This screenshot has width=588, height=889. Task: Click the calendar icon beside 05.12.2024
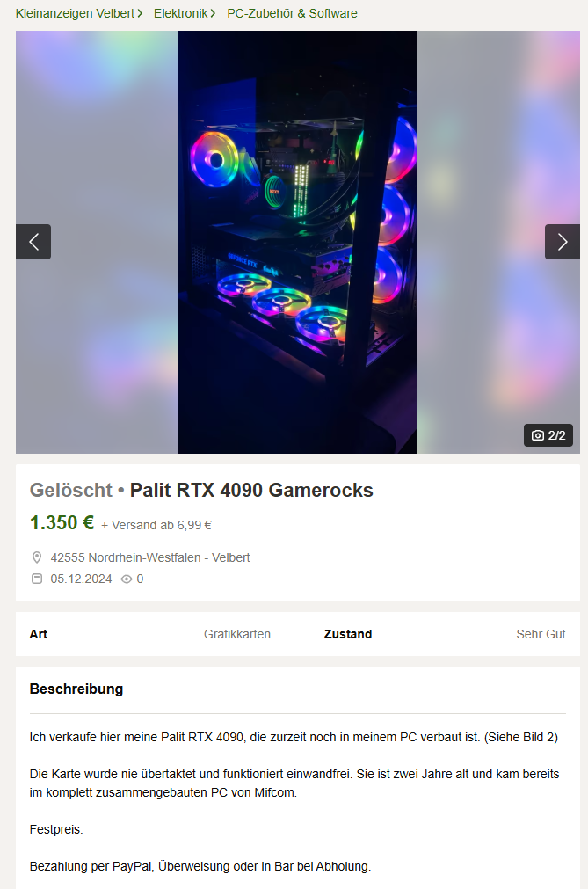point(37,579)
